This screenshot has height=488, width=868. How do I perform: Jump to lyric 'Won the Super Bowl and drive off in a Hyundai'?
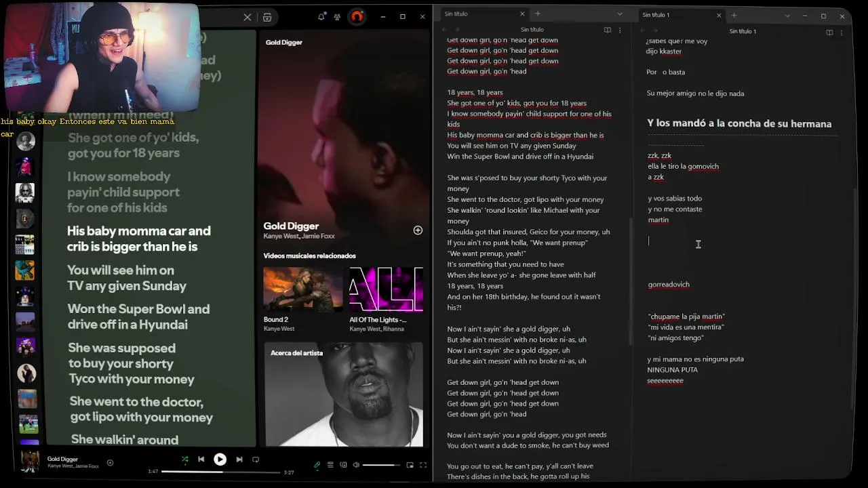(x=138, y=317)
